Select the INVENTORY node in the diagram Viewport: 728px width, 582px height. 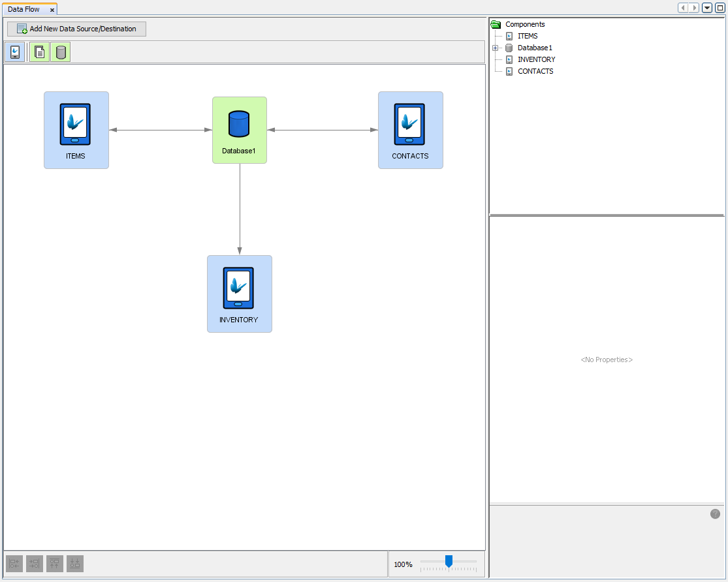pos(239,294)
